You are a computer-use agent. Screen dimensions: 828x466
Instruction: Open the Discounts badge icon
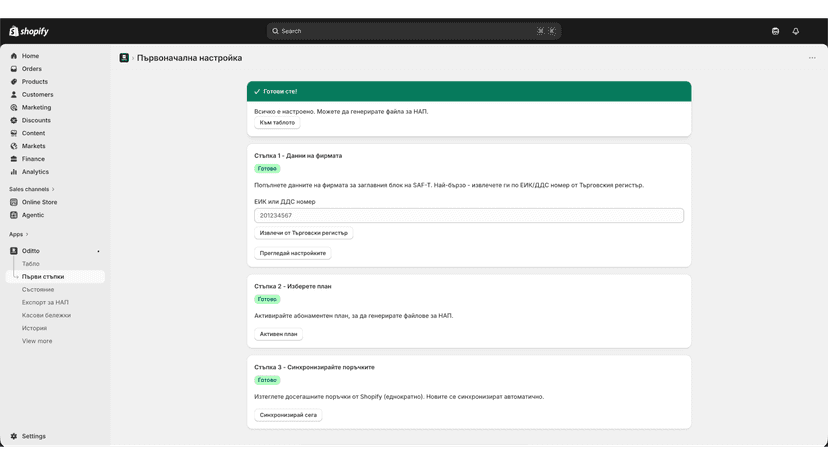[14, 120]
